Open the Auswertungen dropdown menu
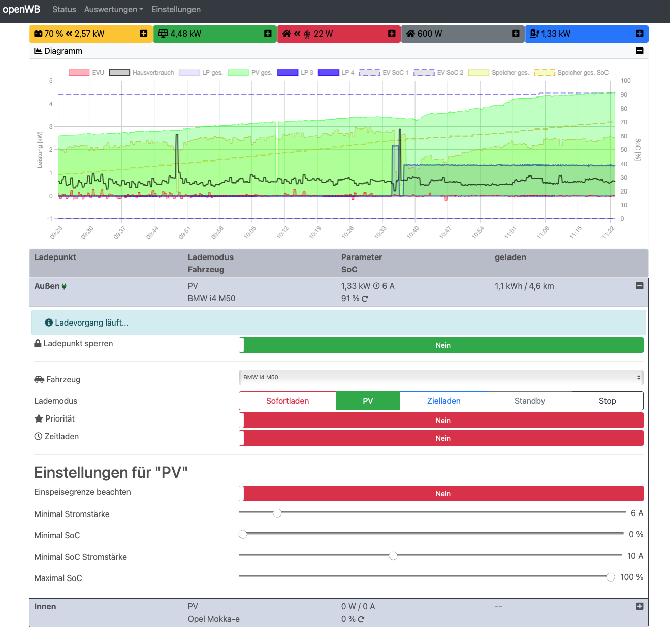This screenshot has height=644, width=670. [x=113, y=9]
